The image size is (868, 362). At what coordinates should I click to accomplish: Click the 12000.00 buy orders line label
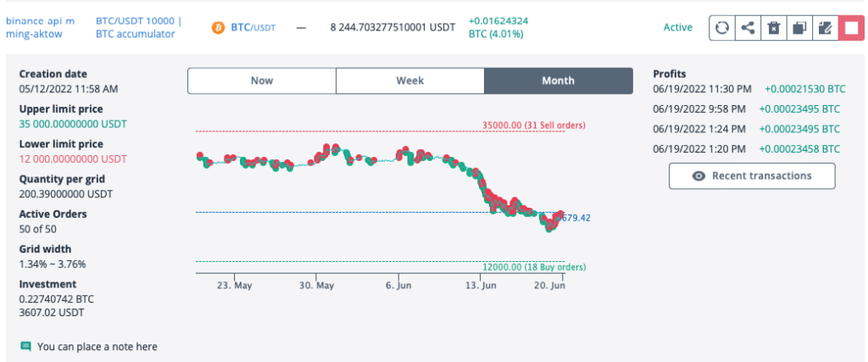point(534,267)
